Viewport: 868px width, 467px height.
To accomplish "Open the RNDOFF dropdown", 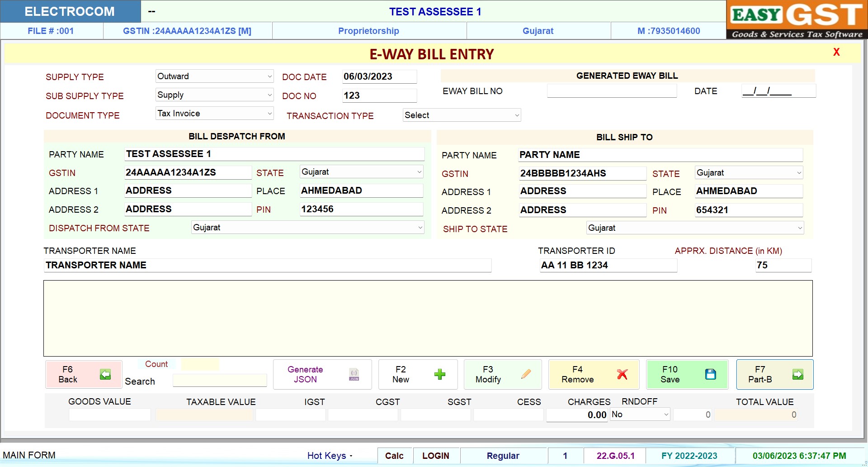I will 665,415.
